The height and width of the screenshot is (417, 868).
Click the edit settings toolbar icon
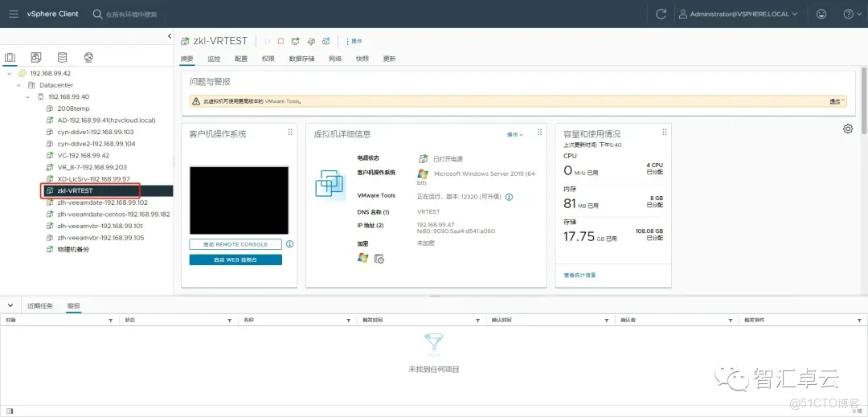[311, 41]
